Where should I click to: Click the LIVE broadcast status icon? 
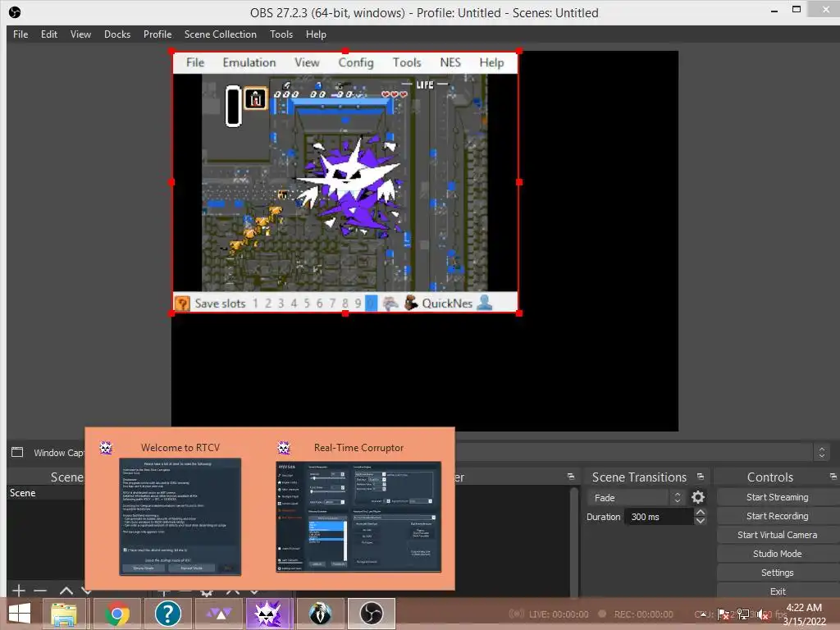[x=517, y=614]
